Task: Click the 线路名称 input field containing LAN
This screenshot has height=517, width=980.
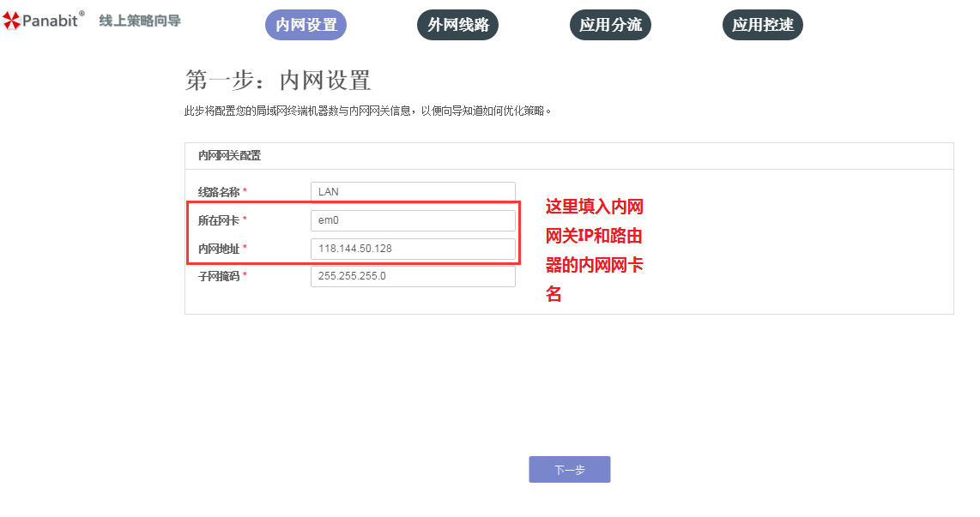Action: [x=413, y=192]
